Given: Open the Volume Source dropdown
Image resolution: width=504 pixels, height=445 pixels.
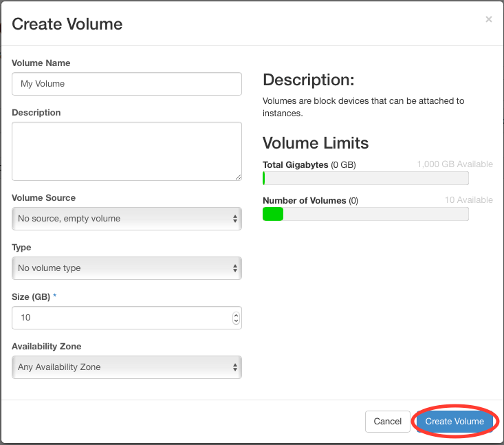Looking at the screenshot, I should click(127, 219).
